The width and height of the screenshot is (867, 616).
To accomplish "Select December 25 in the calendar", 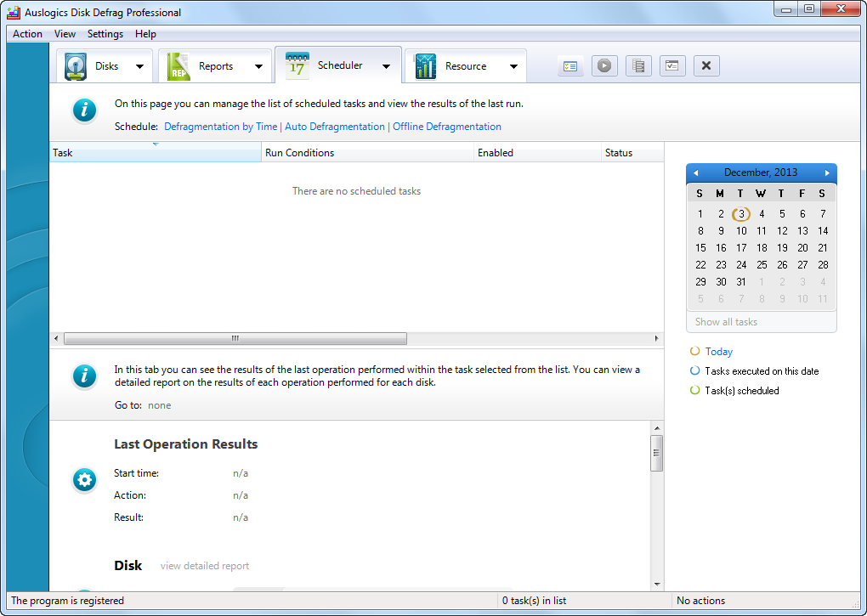I will 762,265.
